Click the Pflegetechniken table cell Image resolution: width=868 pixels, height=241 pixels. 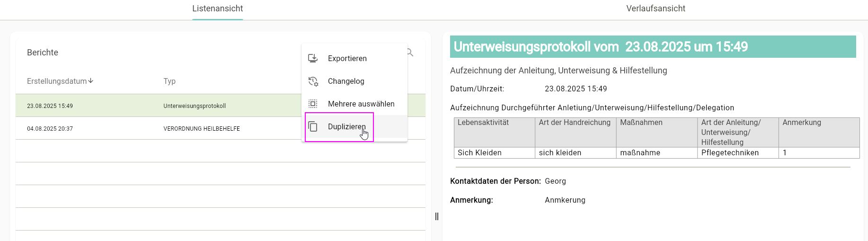(x=730, y=152)
